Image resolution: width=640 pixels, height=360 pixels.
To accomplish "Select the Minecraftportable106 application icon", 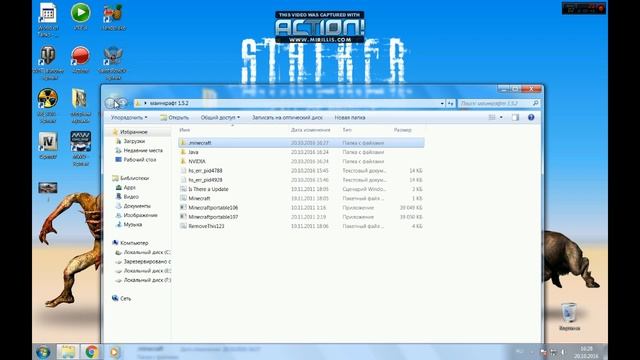I will pyautogui.click(x=183, y=208).
